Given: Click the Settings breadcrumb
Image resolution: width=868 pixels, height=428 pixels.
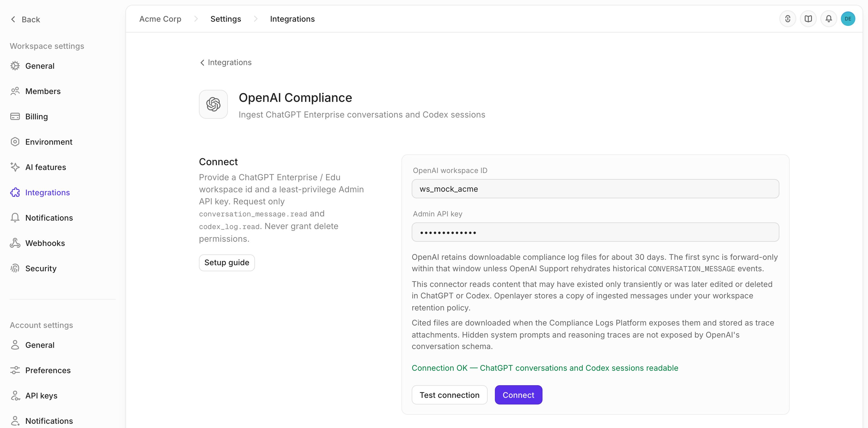Looking at the screenshot, I should [226, 19].
